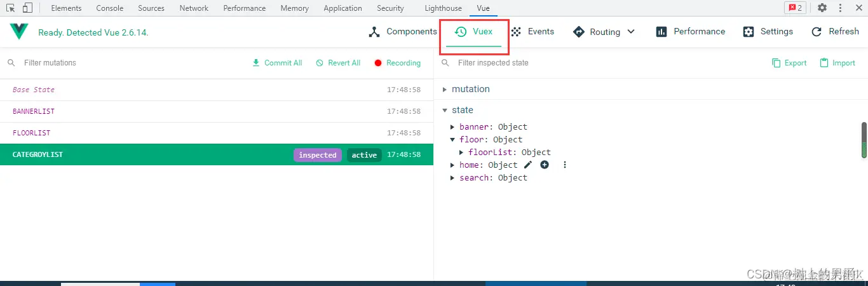Select the FLOORLIST mutation

click(x=217, y=133)
